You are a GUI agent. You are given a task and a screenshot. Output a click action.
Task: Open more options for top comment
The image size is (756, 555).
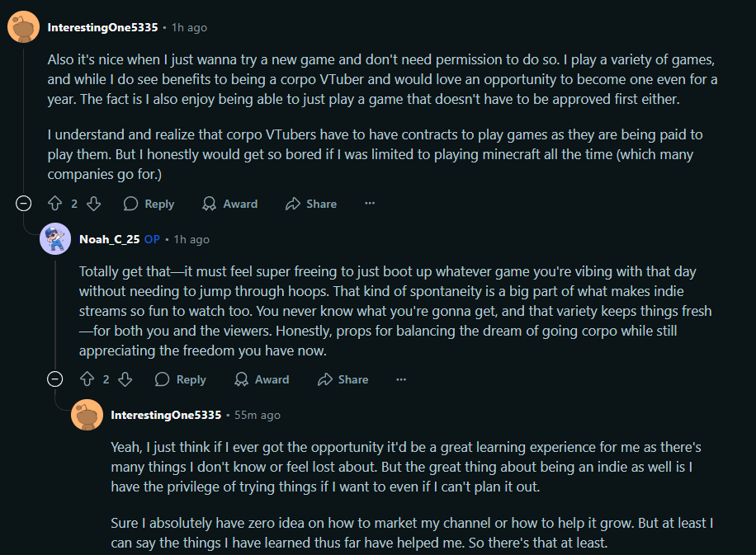point(370,204)
